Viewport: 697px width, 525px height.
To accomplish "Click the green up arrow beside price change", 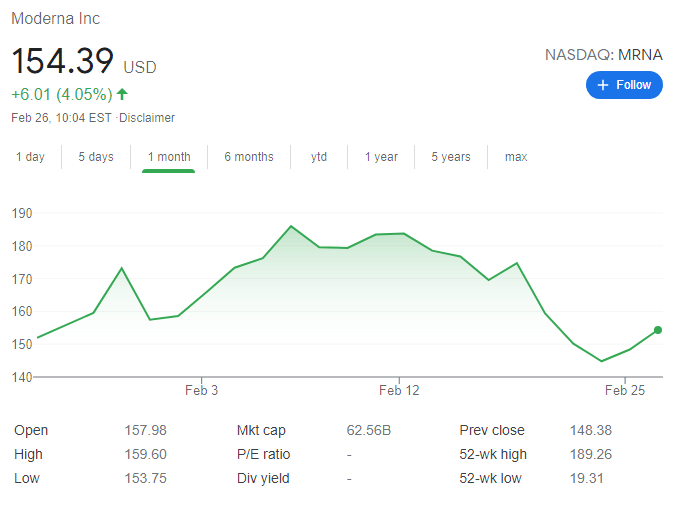I will pos(122,94).
